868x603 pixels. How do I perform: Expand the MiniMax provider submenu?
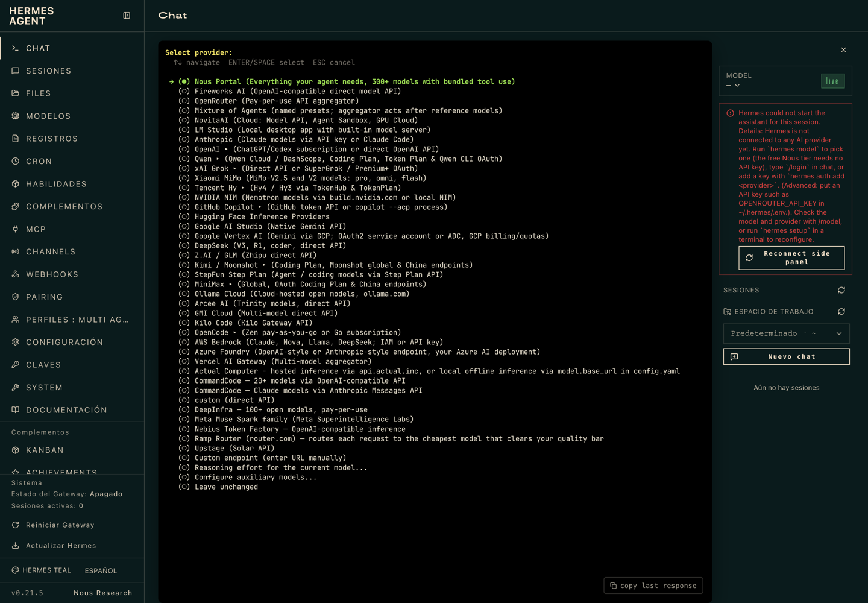[231, 285]
